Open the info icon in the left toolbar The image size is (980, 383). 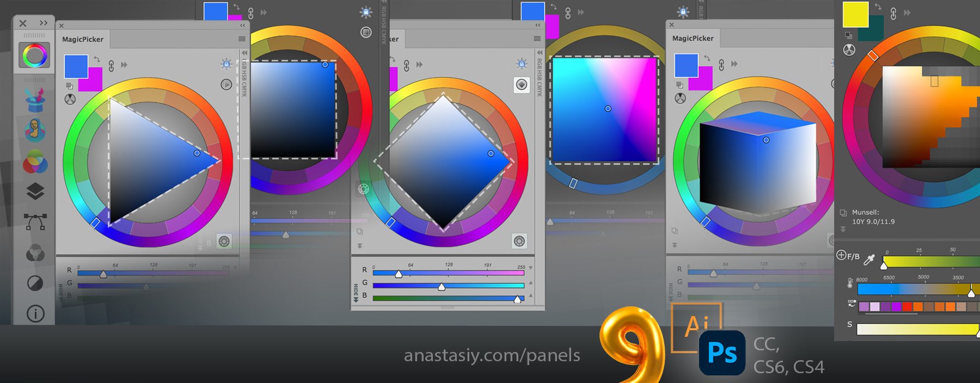point(35,313)
